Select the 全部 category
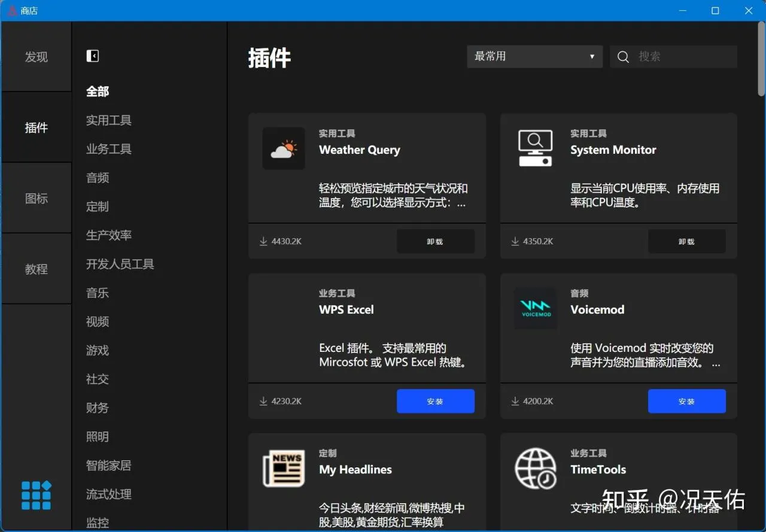This screenshot has width=766, height=532. tap(98, 92)
